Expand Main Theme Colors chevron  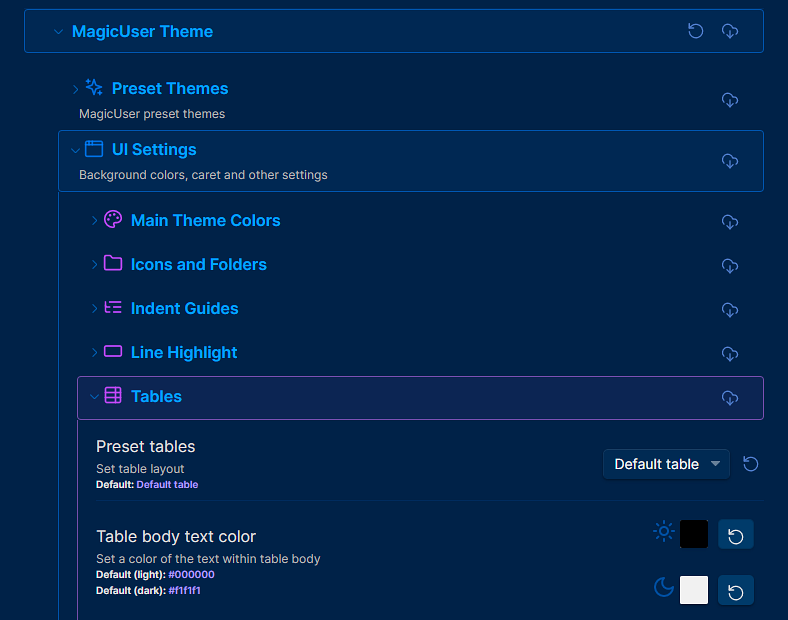(94, 221)
